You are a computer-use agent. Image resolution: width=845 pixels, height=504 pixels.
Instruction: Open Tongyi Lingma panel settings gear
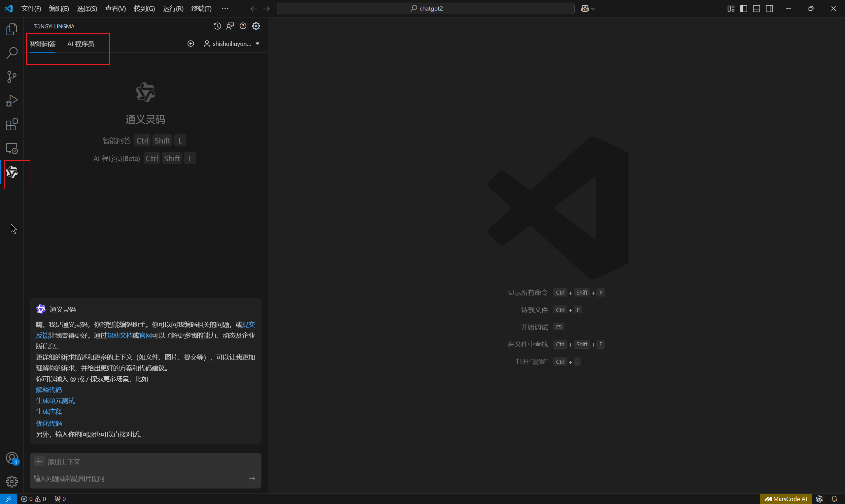[256, 26]
